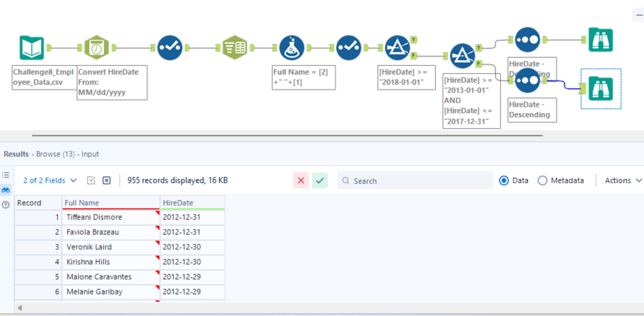
Task: Select the Input Data tool for Challenge8_Employee_Data.csv
Action: [32, 48]
